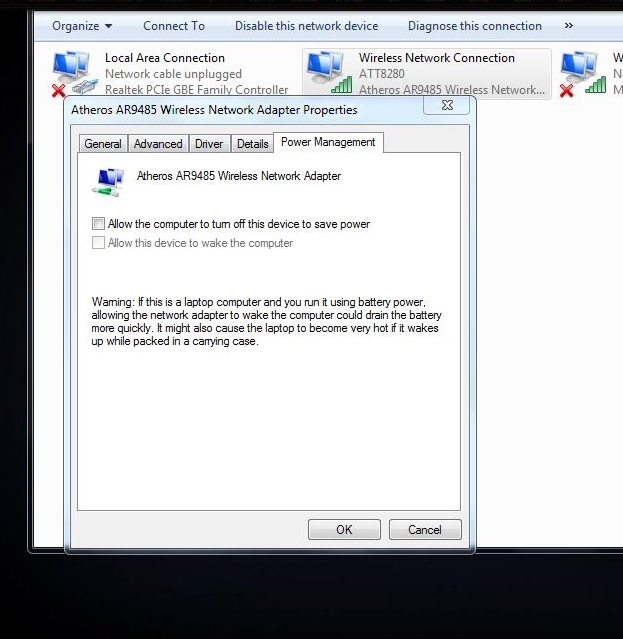Viewport: 623px width, 639px height.
Task: Click the Local Area Connection name
Action: (165, 58)
